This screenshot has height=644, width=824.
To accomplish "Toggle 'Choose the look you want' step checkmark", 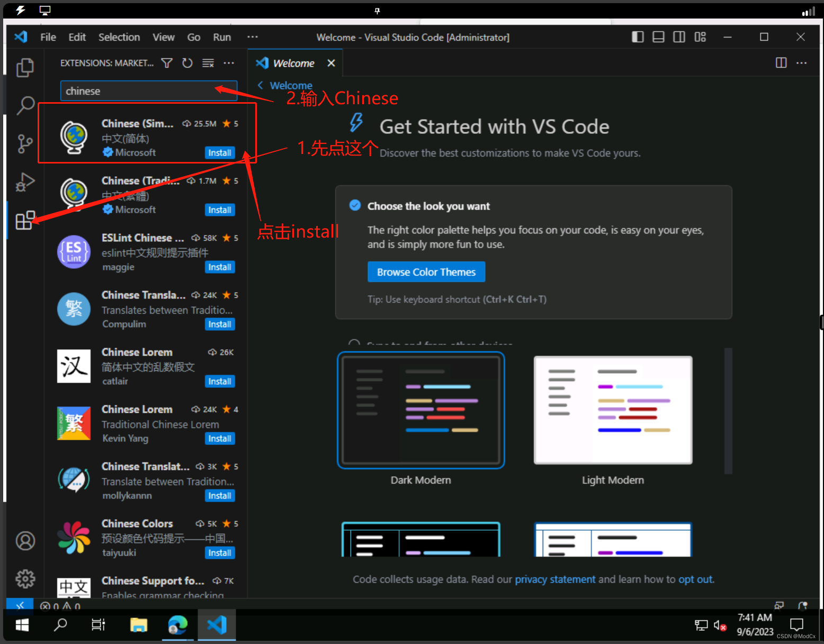I will coord(355,205).
